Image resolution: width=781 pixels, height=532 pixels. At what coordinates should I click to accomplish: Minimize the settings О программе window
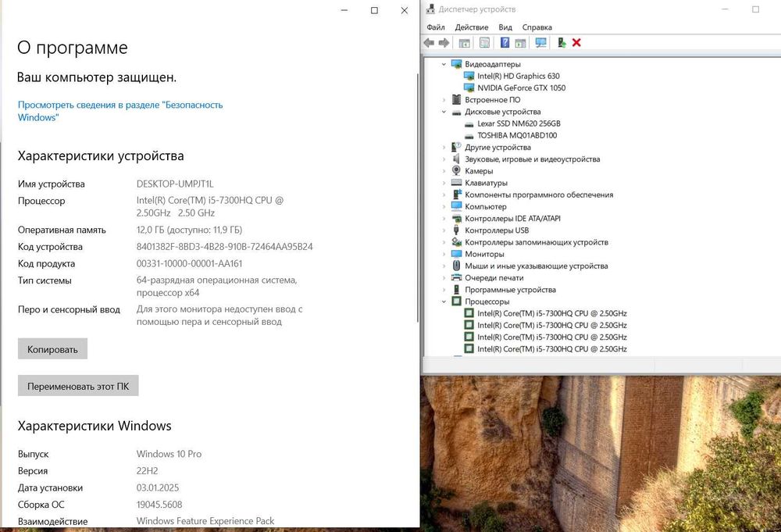(x=344, y=10)
